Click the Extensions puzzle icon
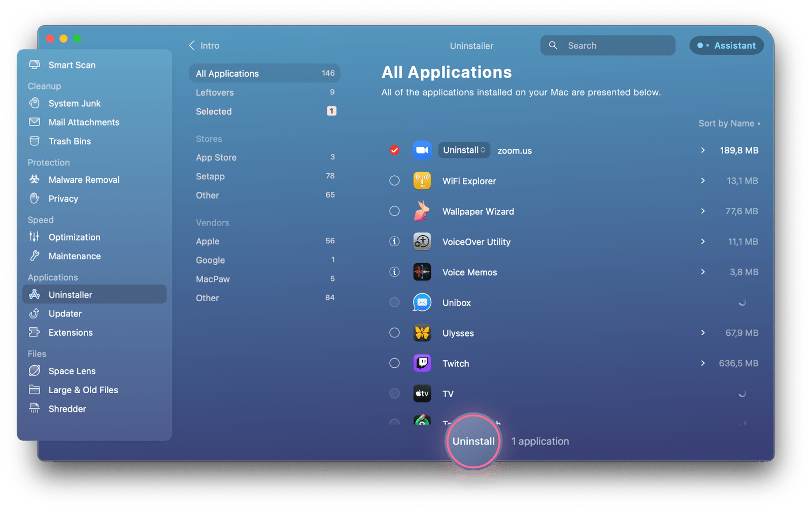812x511 pixels. coord(35,332)
